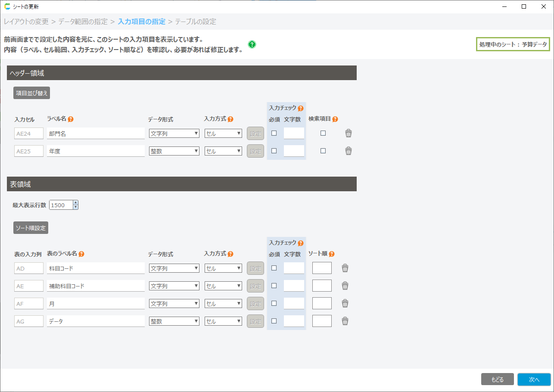Viewport: 554px width, 392px height.
Task: Increase 最大表示行数 with up arrow
Action: [76, 203]
